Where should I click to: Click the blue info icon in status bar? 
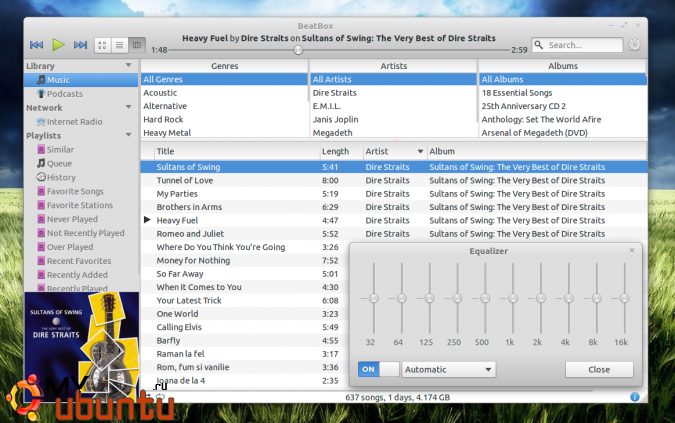(635, 397)
